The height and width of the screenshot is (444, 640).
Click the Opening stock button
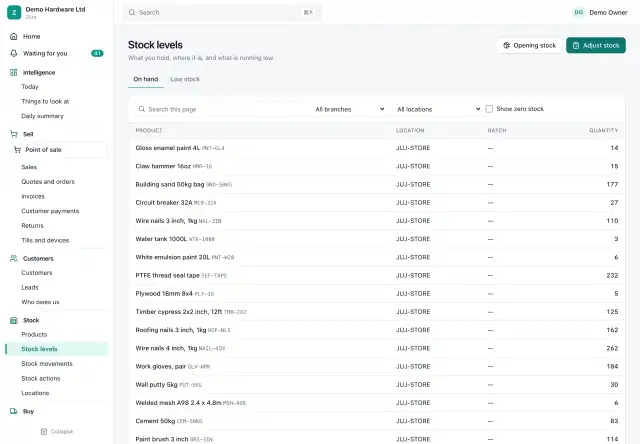tap(529, 45)
